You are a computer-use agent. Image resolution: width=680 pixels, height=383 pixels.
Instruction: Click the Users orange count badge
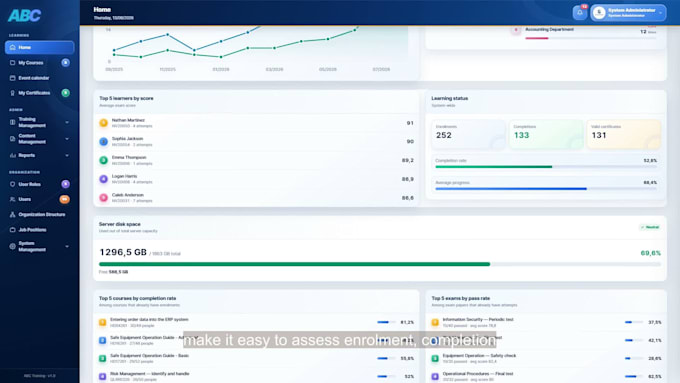click(65, 199)
